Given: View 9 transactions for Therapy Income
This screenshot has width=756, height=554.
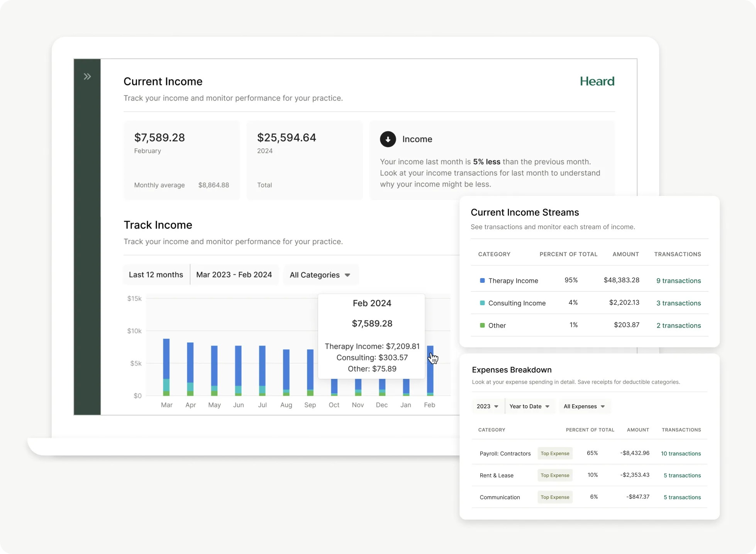Looking at the screenshot, I should [678, 280].
